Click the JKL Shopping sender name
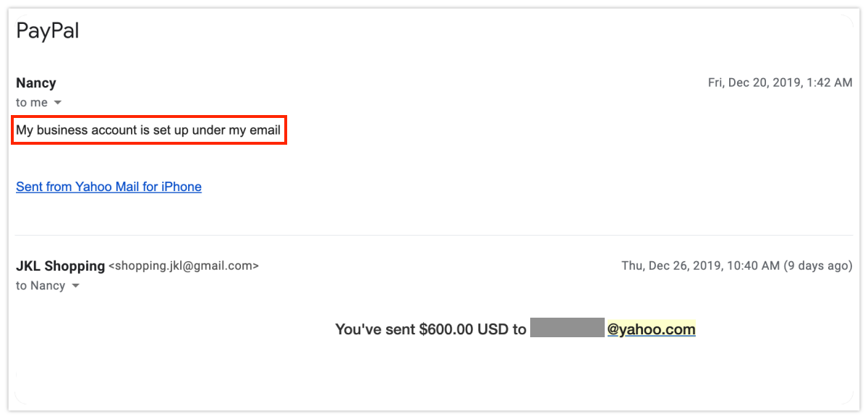 [60, 266]
